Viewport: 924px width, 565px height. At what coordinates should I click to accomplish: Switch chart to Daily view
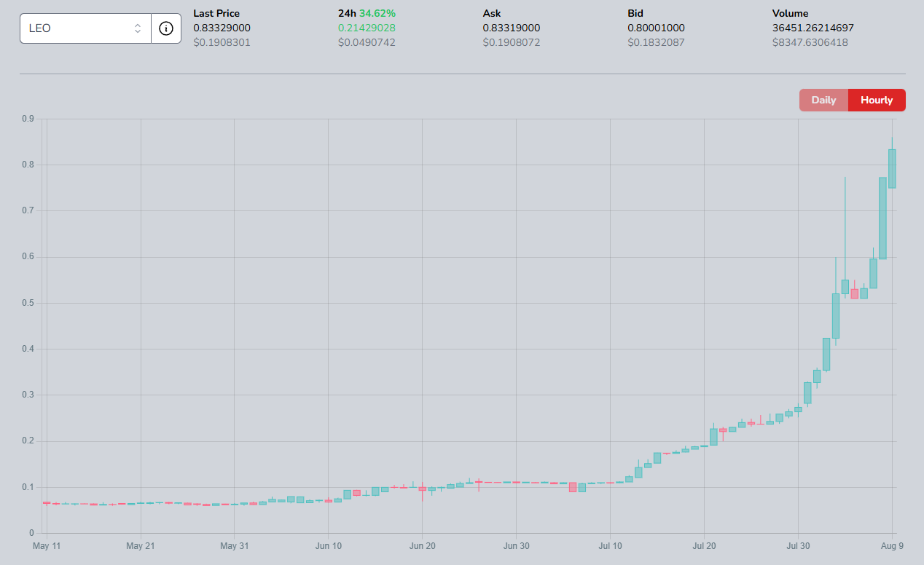coord(823,100)
